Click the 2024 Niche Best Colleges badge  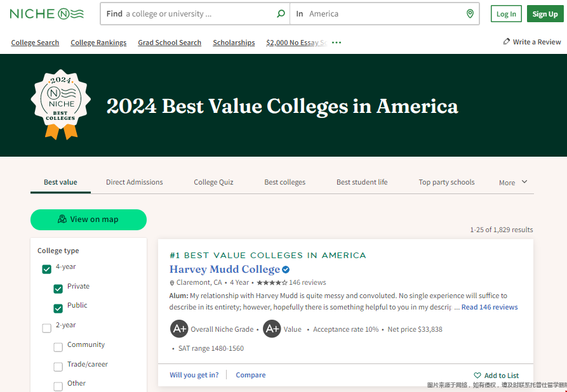pyautogui.click(x=61, y=105)
